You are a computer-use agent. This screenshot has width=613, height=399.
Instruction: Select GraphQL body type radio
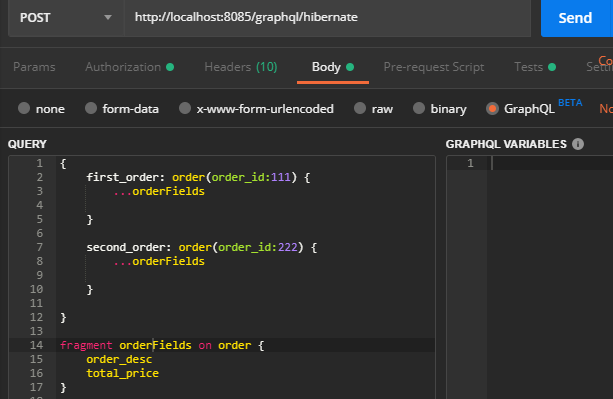(492, 109)
